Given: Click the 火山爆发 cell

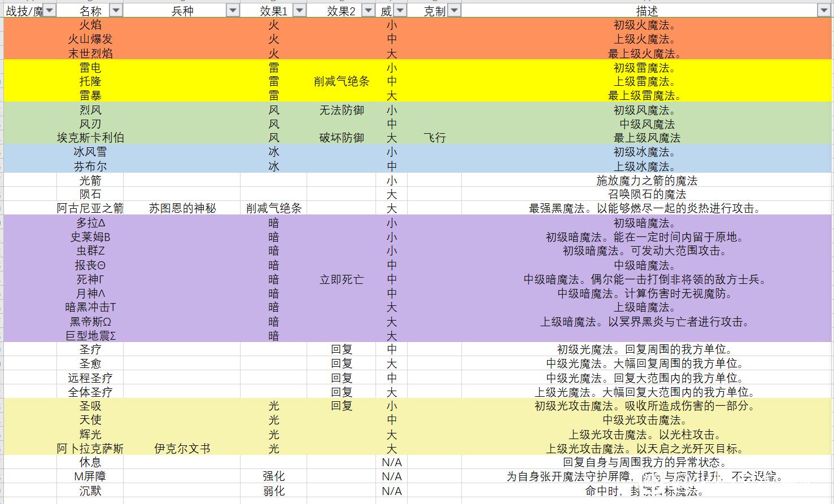Looking at the screenshot, I should pyautogui.click(x=90, y=39).
